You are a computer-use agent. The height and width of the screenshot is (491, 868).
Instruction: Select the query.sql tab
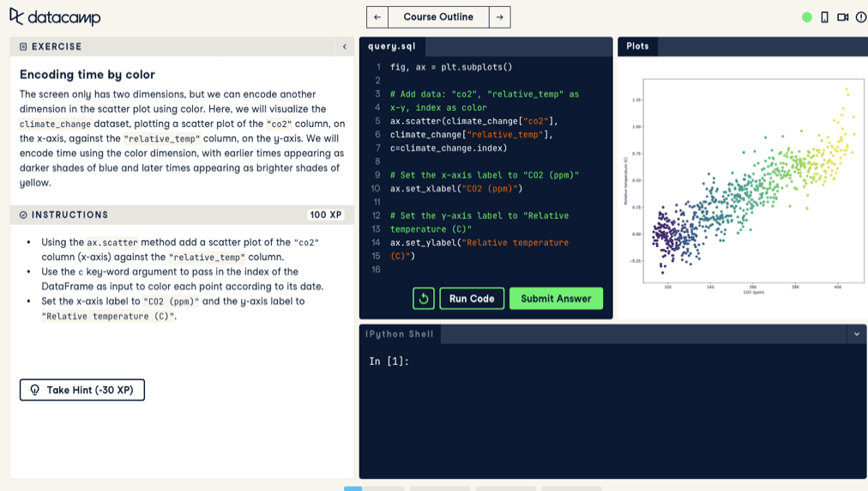pos(392,46)
